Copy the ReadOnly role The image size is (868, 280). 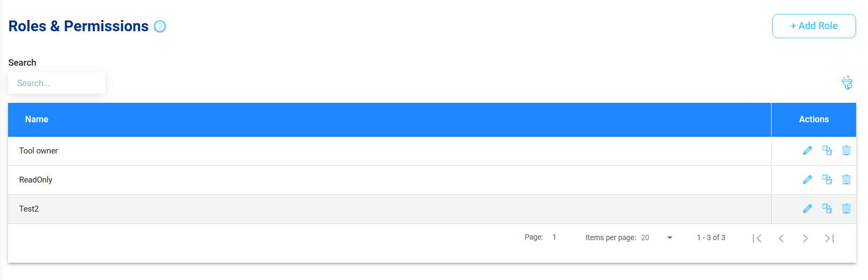click(827, 179)
